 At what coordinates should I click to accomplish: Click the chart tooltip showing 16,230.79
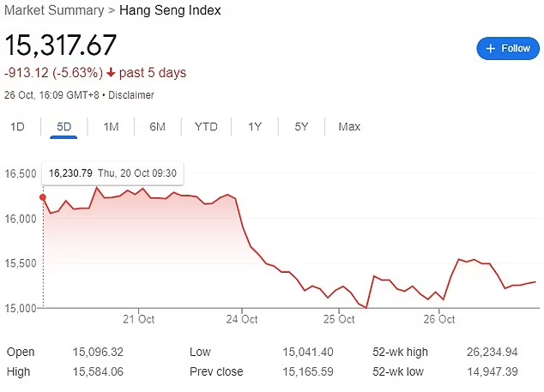tap(112, 172)
